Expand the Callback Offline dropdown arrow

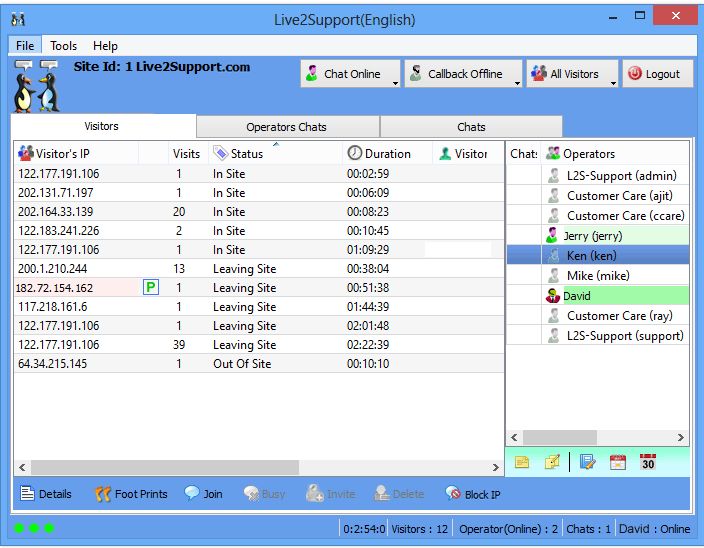point(517,82)
